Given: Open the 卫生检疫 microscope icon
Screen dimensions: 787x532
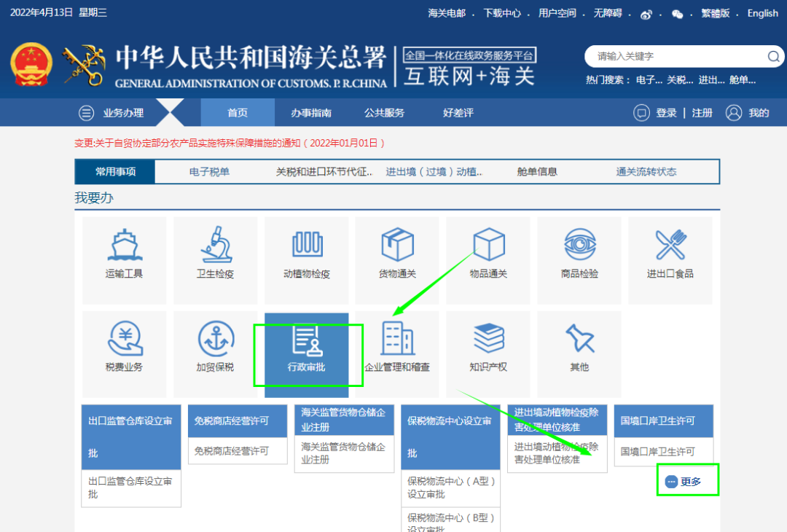Looking at the screenshot, I should 216,244.
